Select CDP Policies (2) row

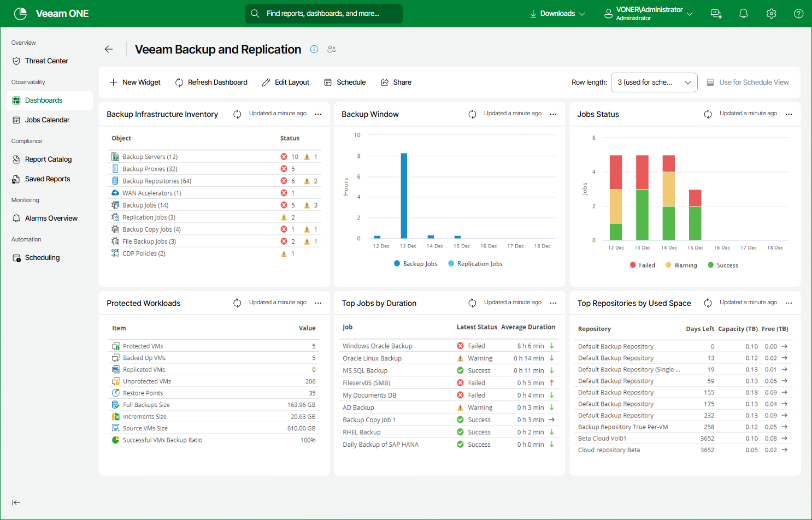(x=215, y=253)
